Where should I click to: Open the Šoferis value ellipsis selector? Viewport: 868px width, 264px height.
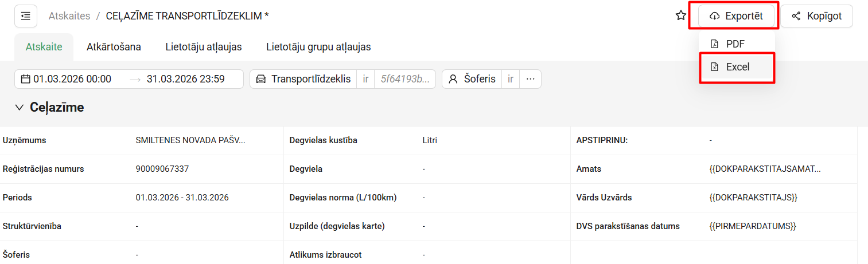click(x=530, y=79)
